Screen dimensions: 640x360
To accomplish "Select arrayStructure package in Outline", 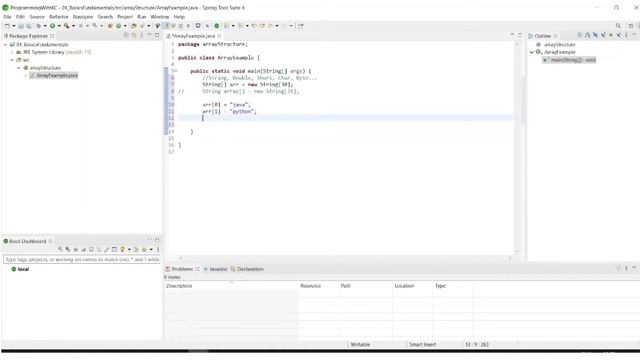I will pyautogui.click(x=556, y=44).
